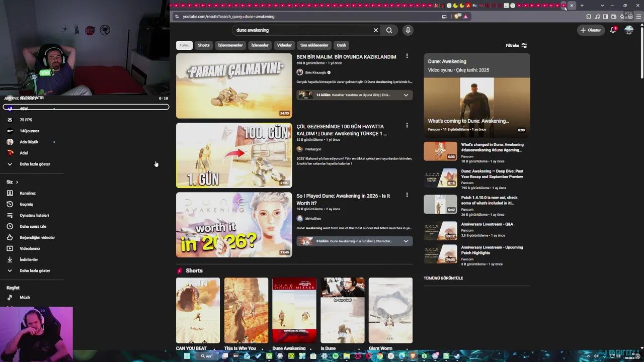
Task: Open the 'worth it in 2026?' video thumbnail
Action: click(234, 225)
